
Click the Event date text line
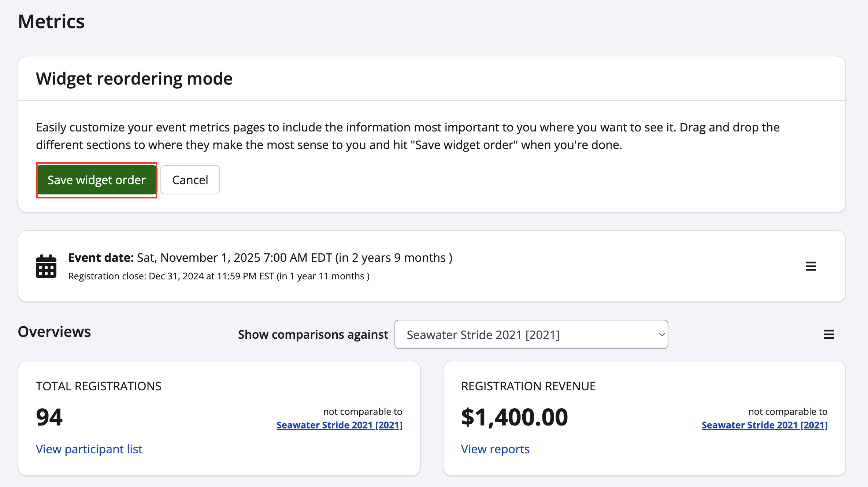(x=260, y=258)
